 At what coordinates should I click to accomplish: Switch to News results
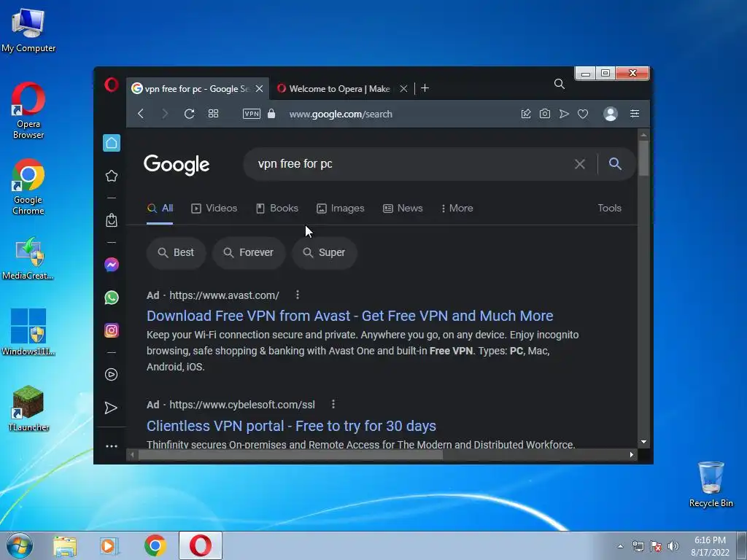403,208
